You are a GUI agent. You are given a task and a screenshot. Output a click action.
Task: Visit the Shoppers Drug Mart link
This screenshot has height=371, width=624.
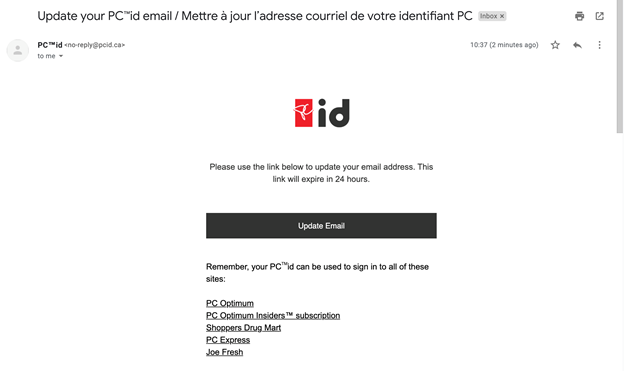[x=244, y=328]
